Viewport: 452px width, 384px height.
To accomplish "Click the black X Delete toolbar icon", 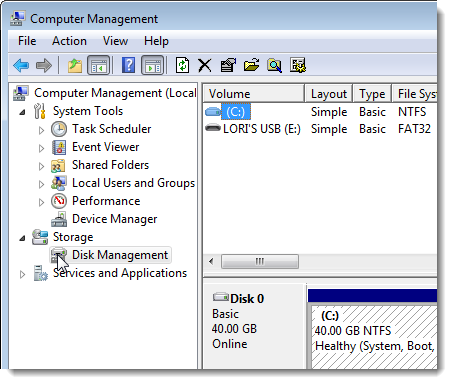I will click(205, 65).
